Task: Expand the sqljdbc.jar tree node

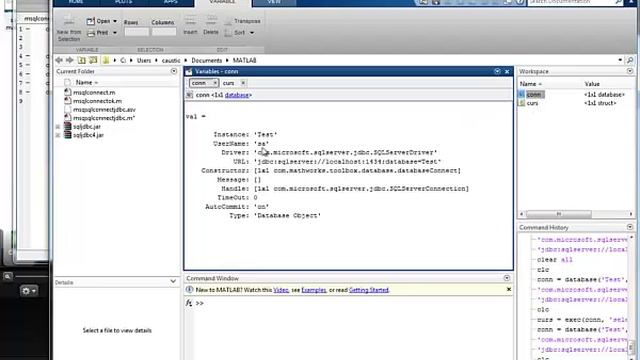Action: click(58, 127)
